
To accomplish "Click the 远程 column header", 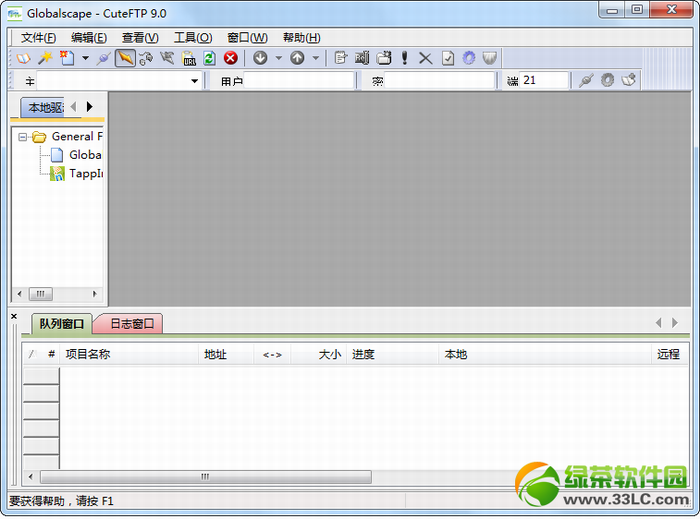I will click(x=670, y=354).
